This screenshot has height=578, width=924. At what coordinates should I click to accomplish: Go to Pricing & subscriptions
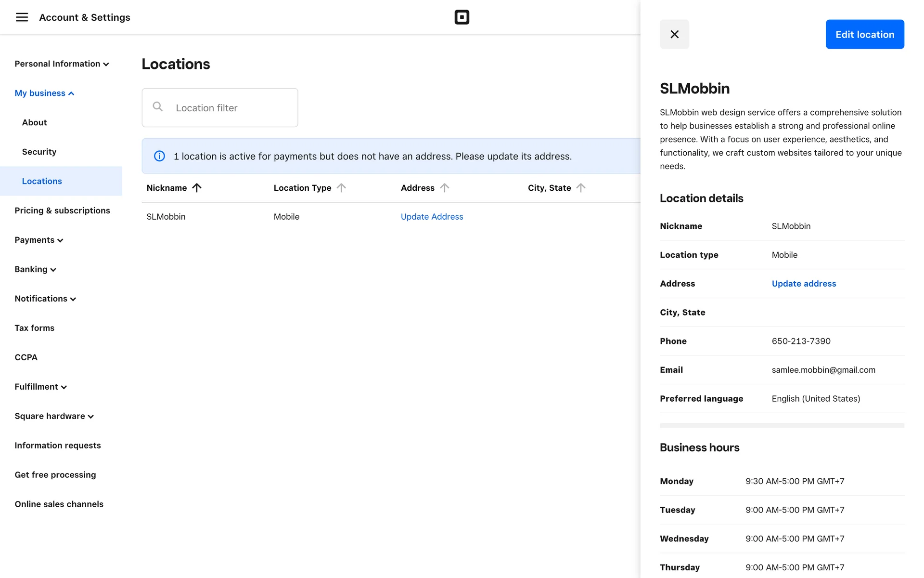[62, 210]
